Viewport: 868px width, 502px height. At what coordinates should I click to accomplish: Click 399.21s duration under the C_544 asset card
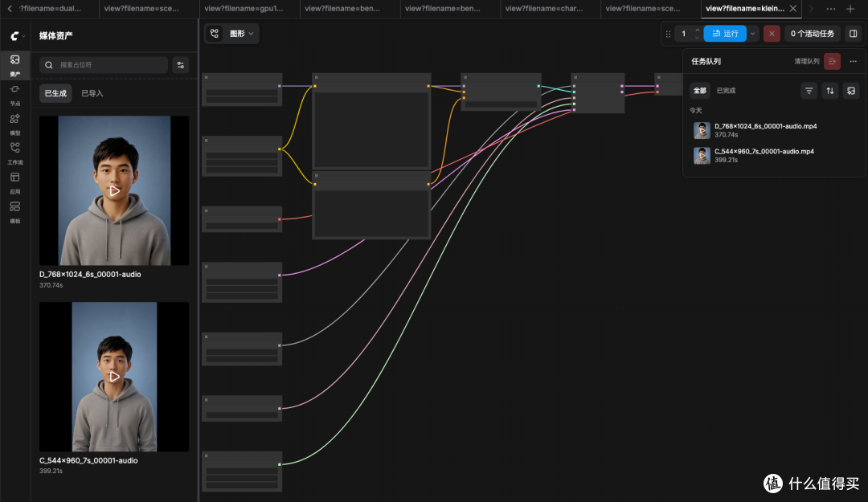click(51, 471)
